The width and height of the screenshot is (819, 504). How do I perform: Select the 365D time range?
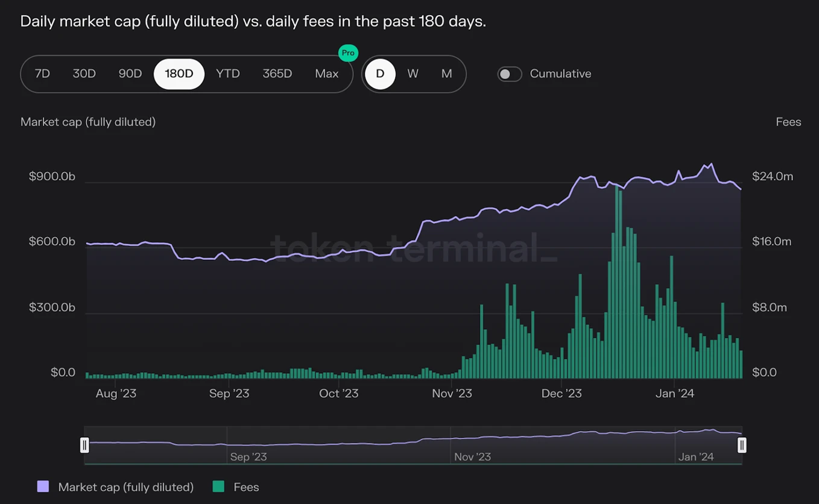click(x=277, y=73)
